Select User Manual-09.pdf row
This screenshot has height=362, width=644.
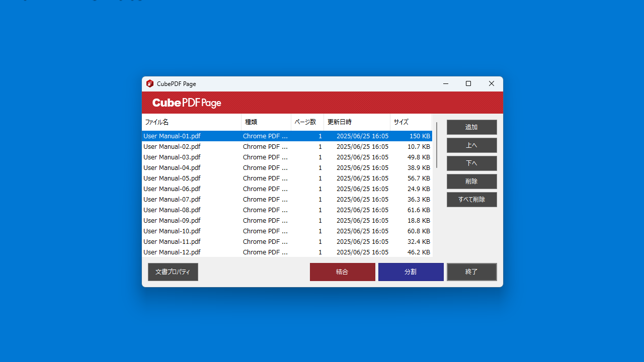(x=287, y=221)
